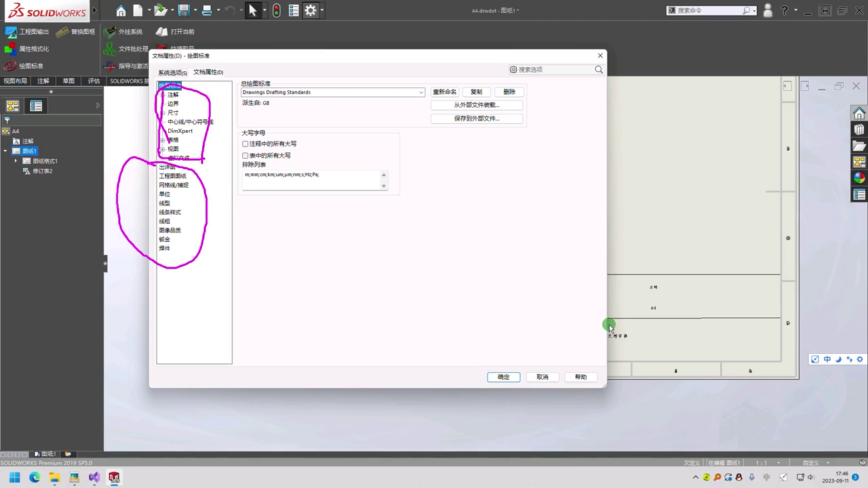Viewport: 868px width, 488px height.
Task: Click the 重新命名 button
Action: (x=445, y=92)
